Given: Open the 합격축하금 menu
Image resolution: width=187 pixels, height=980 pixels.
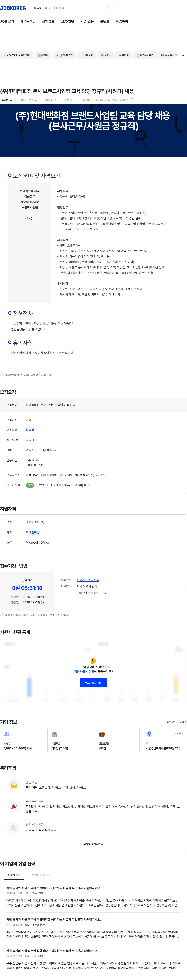Looking at the screenshot, I should pyautogui.click(x=28, y=21).
